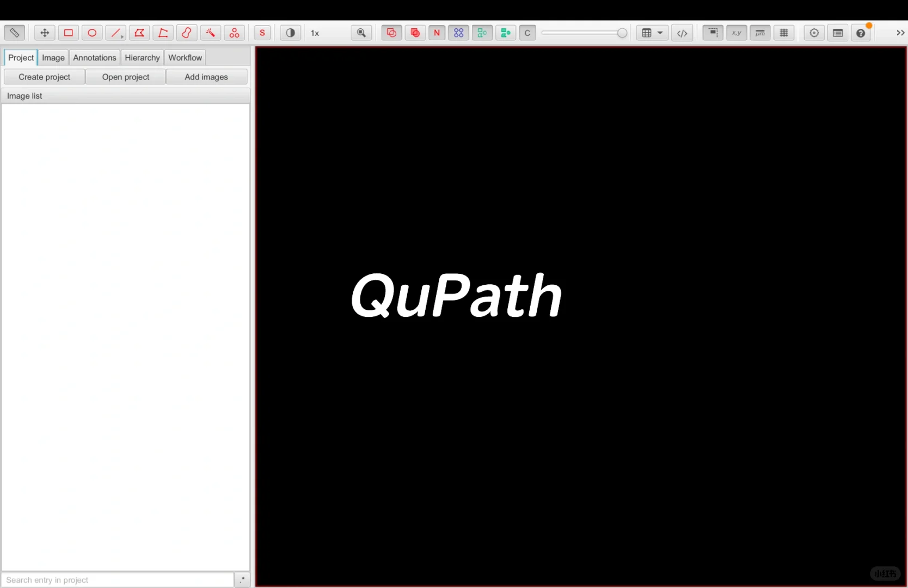Viewport: 908px width, 588px height.
Task: Toggle cursor location x,y display
Action: (737, 33)
